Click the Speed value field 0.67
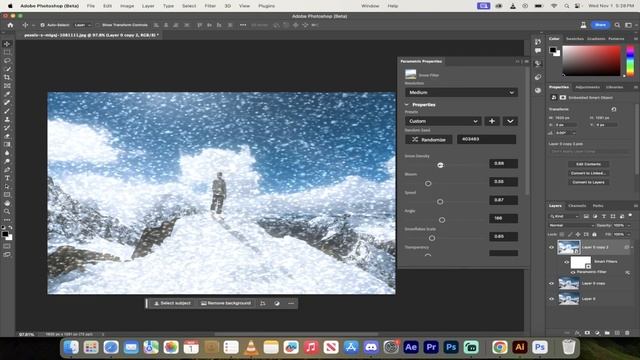Screen dimensions: 640x360 [504, 200]
